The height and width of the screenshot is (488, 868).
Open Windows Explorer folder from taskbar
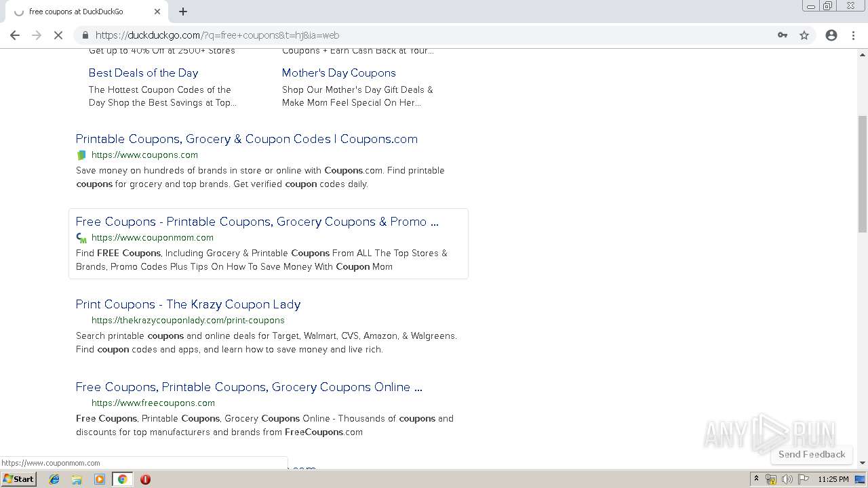click(77, 479)
